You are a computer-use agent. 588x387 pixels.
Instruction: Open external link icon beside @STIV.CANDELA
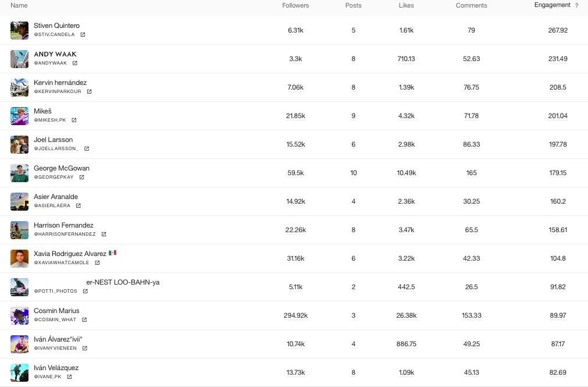[x=83, y=35]
